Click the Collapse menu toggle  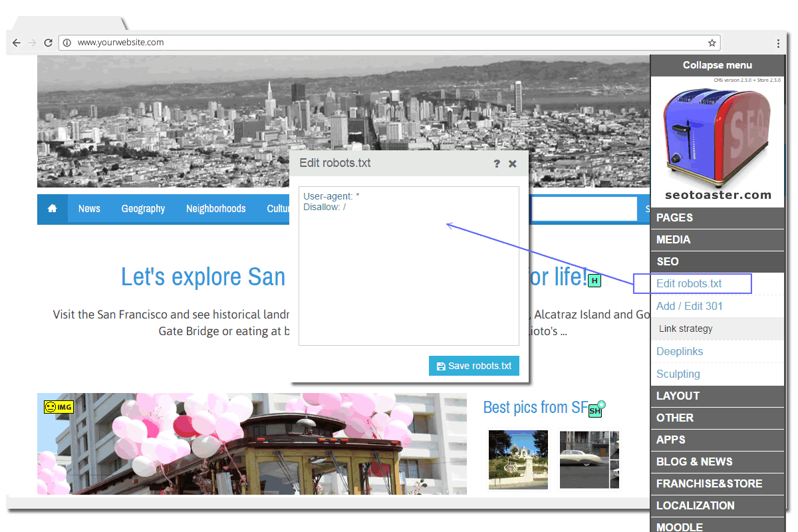[717, 65]
